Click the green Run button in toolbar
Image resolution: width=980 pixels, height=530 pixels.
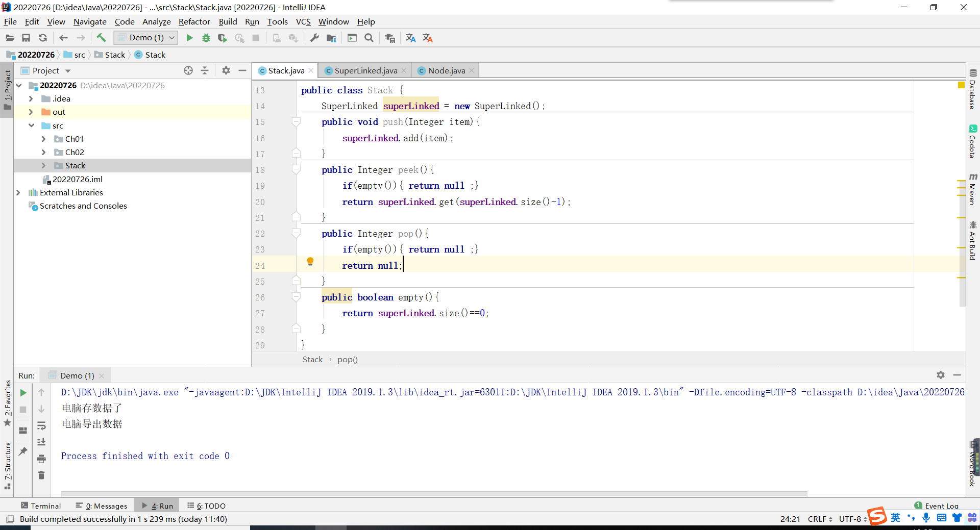[189, 38]
